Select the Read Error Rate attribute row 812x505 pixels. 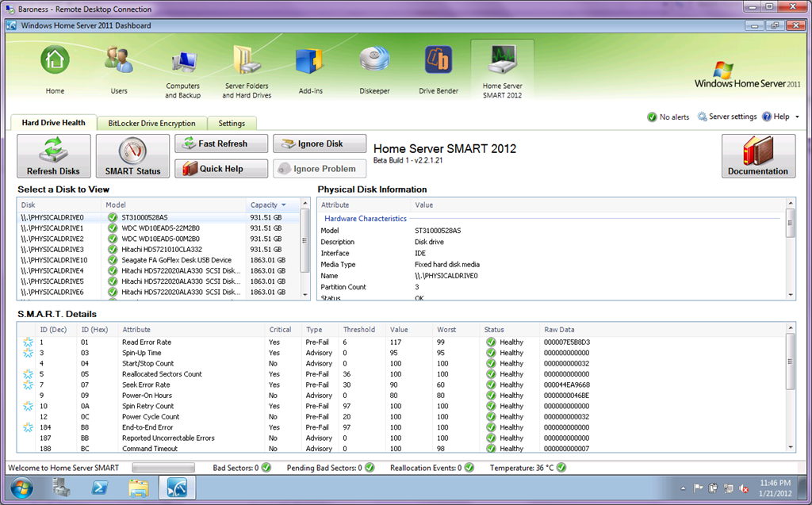pos(401,342)
